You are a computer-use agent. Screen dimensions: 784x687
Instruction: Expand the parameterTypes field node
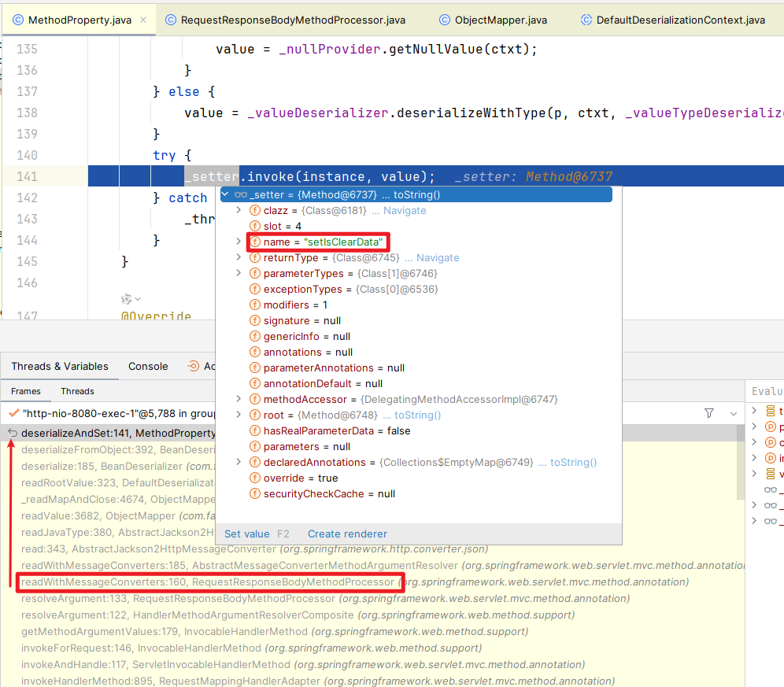tap(239, 273)
